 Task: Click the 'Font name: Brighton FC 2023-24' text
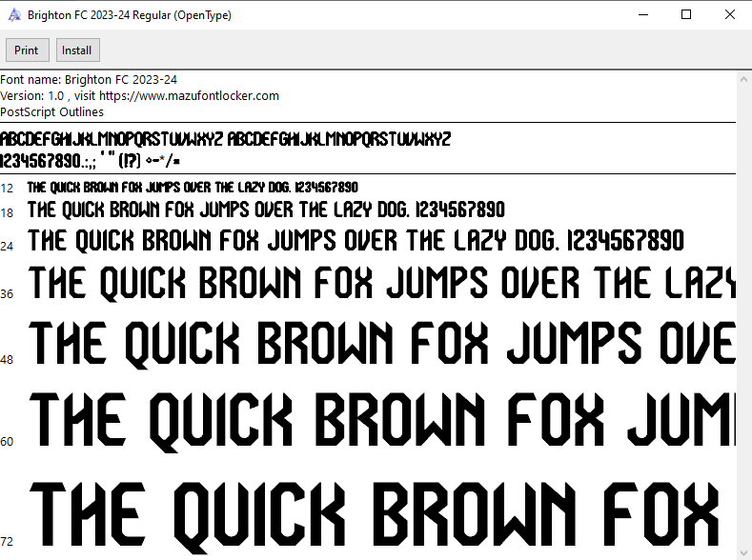pyautogui.click(x=89, y=79)
